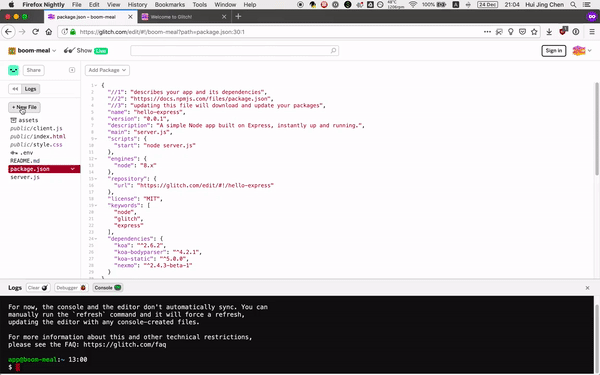Click the project search input field
Viewport: 600px width, 375px height.
235,51
